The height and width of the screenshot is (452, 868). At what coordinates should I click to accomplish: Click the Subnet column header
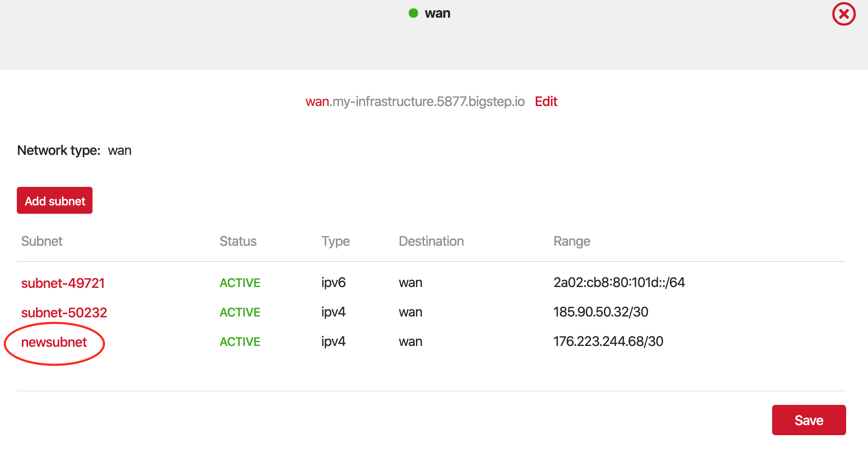pos(42,241)
